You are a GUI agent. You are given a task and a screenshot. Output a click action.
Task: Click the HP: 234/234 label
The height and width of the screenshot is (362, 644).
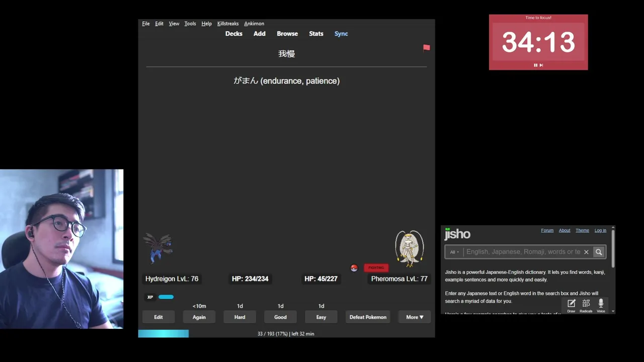point(250,279)
